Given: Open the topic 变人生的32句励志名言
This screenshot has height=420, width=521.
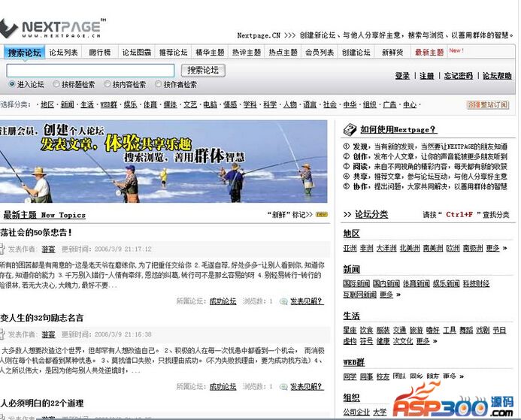Looking at the screenshot, I should pyautogui.click(x=41, y=318).
